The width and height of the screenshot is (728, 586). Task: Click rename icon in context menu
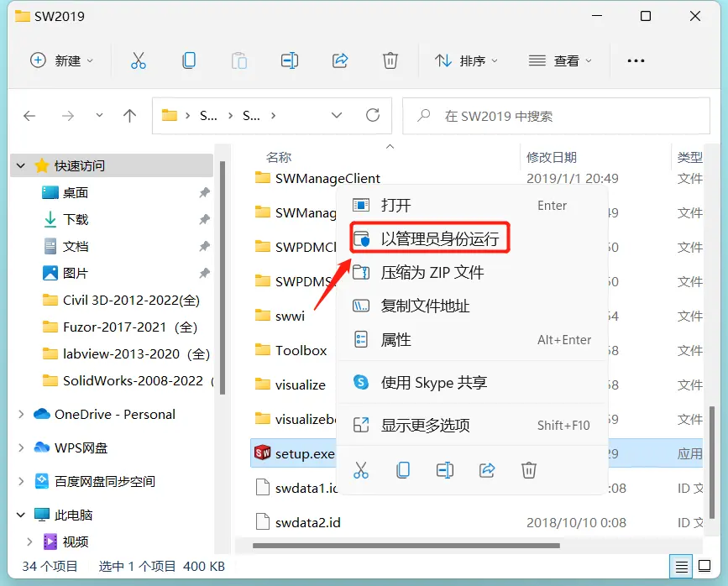coord(445,470)
